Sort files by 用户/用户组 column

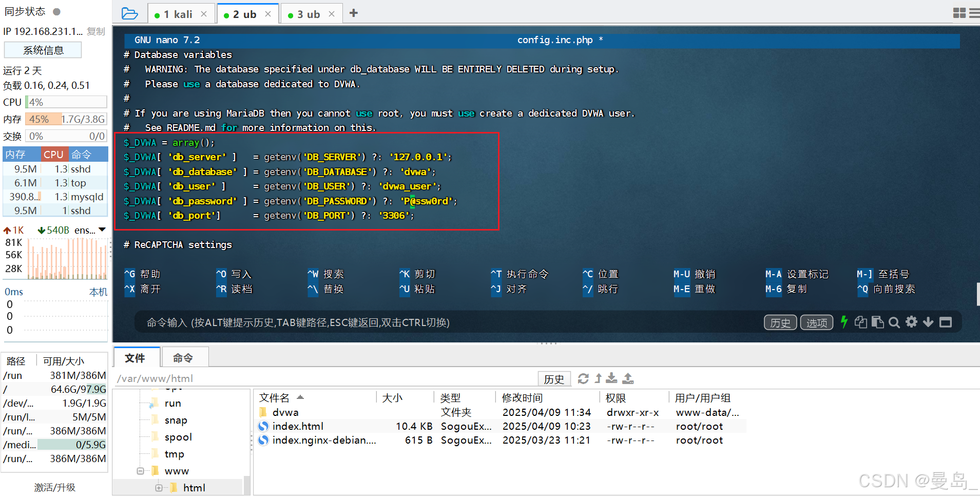pyautogui.click(x=703, y=398)
